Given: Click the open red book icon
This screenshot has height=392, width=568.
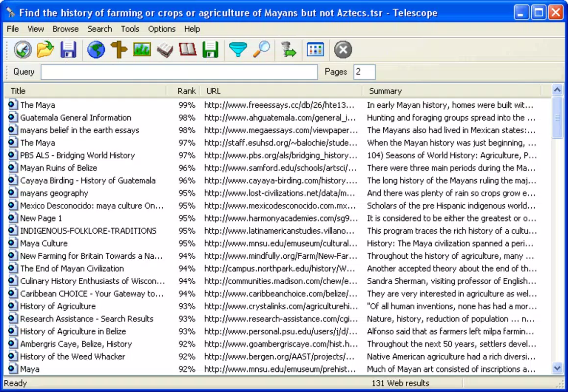Looking at the screenshot, I should 188,49.
